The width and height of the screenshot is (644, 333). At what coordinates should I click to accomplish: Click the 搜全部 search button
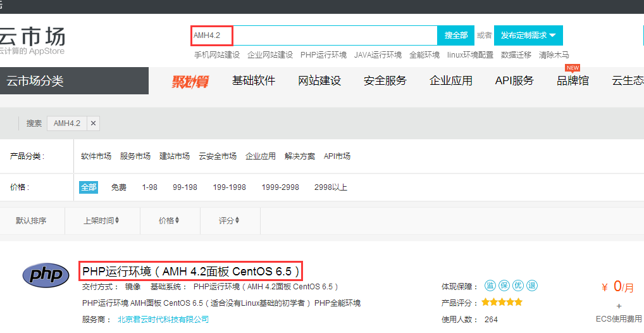pos(456,35)
